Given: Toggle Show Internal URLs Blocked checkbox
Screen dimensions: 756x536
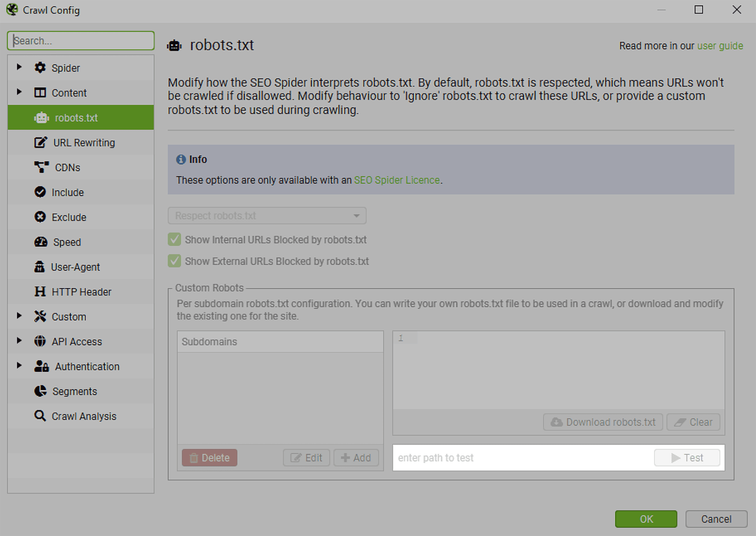Looking at the screenshot, I should [174, 240].
